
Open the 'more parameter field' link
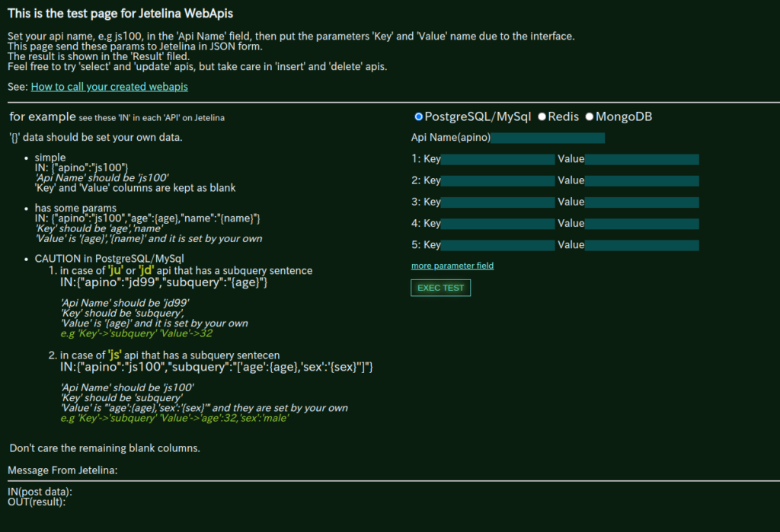[452, 266]
